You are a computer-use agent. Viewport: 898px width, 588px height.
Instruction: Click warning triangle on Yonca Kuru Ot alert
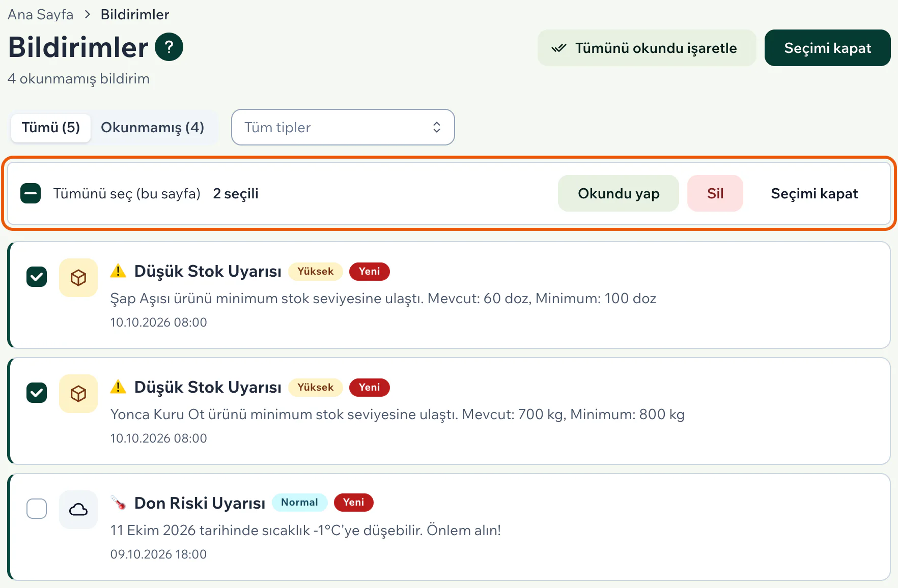[x=118, y=387]
